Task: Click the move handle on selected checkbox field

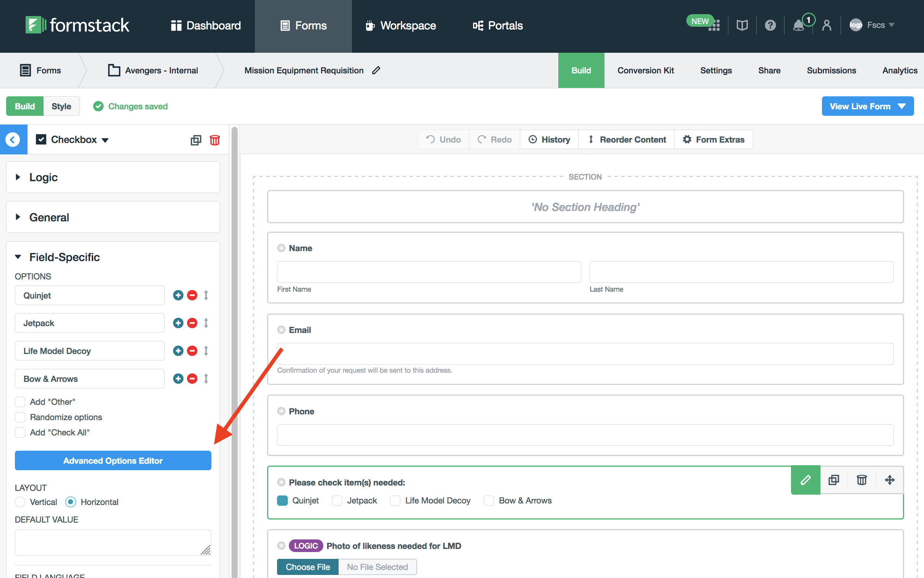Action: click(x=890, y=480)
